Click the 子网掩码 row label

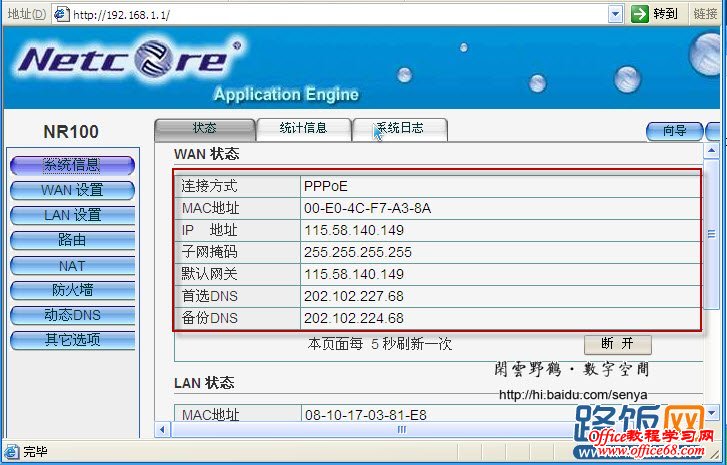tap(209, 252)
